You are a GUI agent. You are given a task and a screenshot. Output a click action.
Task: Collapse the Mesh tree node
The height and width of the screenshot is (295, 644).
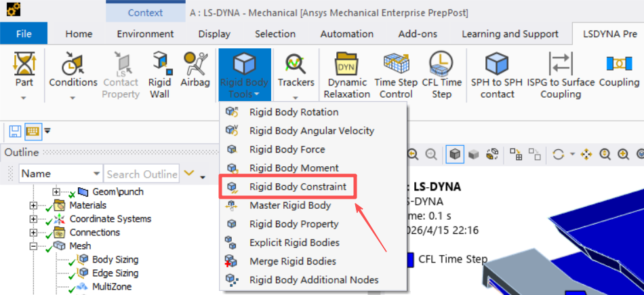(x=33, y=246)
